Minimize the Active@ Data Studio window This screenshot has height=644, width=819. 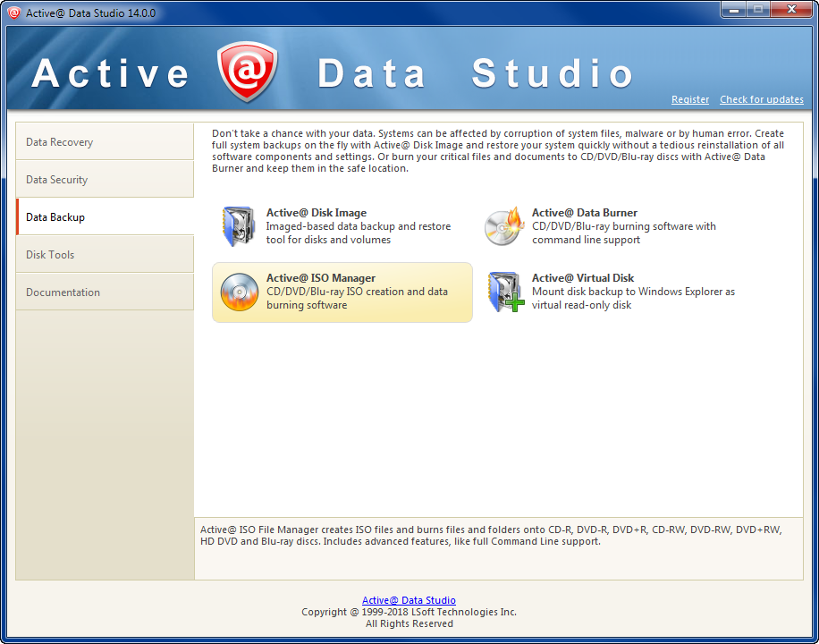coord(734,10)
